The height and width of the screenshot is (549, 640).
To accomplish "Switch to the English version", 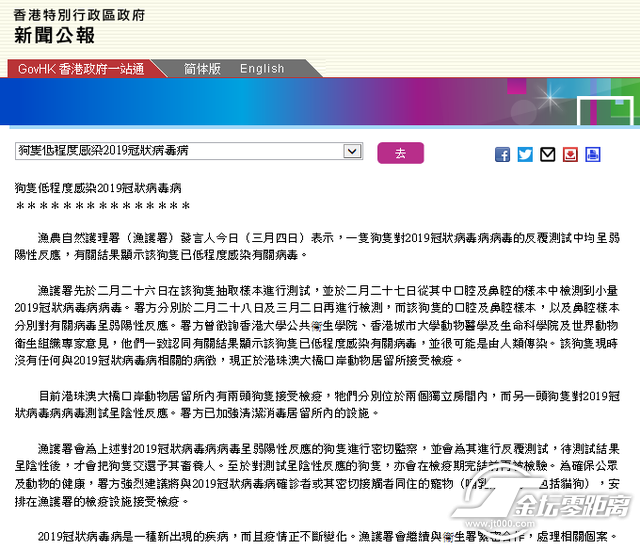I will point(262,69).
